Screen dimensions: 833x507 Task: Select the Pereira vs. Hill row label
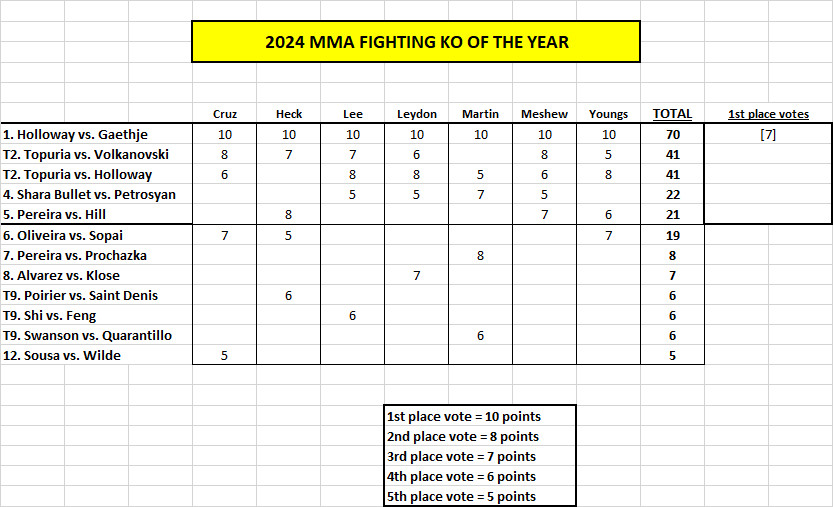coord(54,215)
